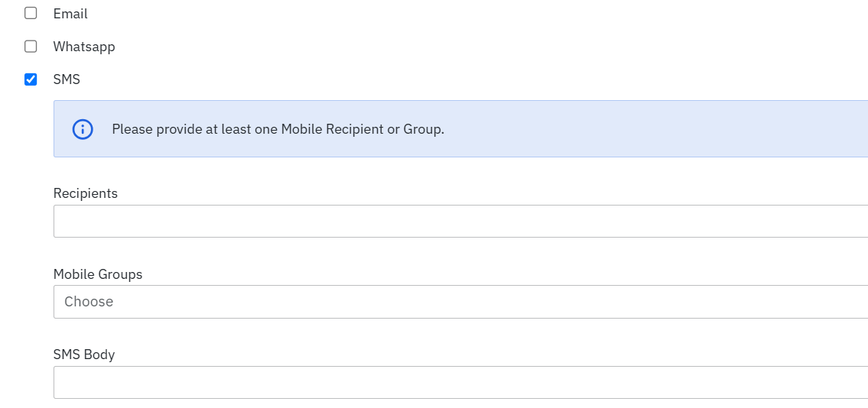The height and width of the screenshot is (408, 868).
Task: Click the word Please in info banner
Action: [132, 129]
